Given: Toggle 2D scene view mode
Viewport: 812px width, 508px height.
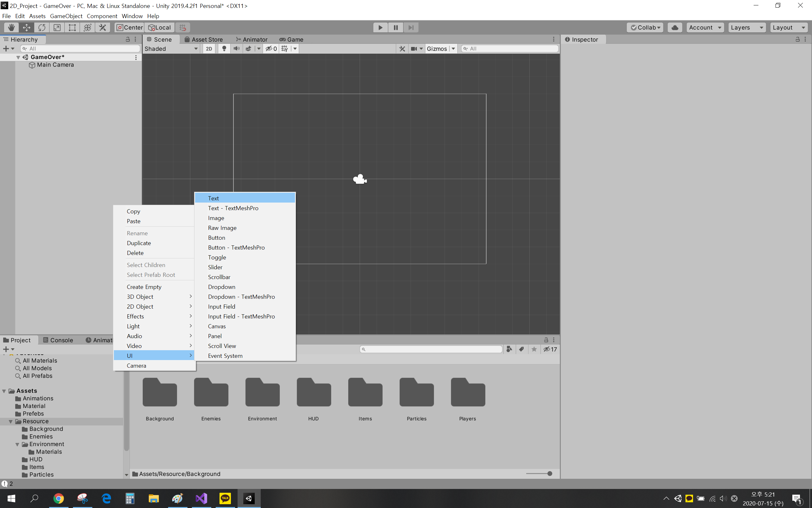Looking at the screenshot, I should pos(209,49).
